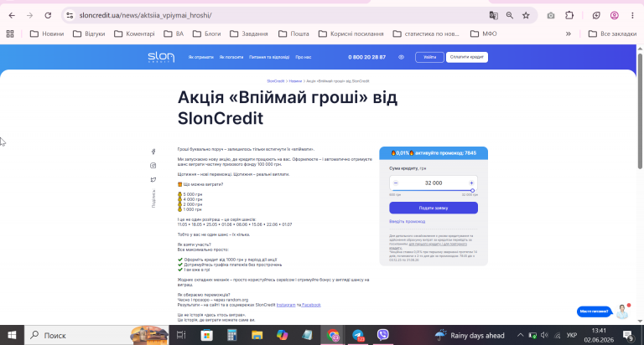This screenshot has height=345, width=644.
Task: Click the address bar URL
Action: (145, 15)
